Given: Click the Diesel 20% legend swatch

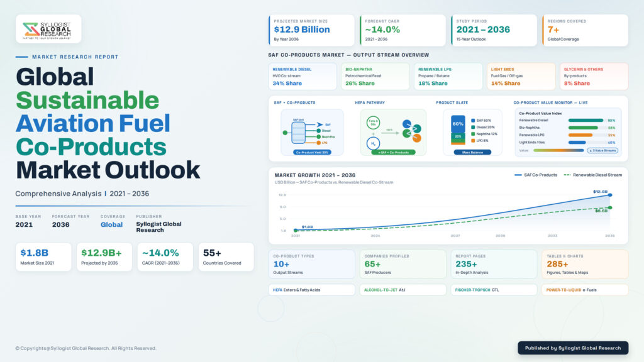Looking at the screenshot, I should coord(473,127).
